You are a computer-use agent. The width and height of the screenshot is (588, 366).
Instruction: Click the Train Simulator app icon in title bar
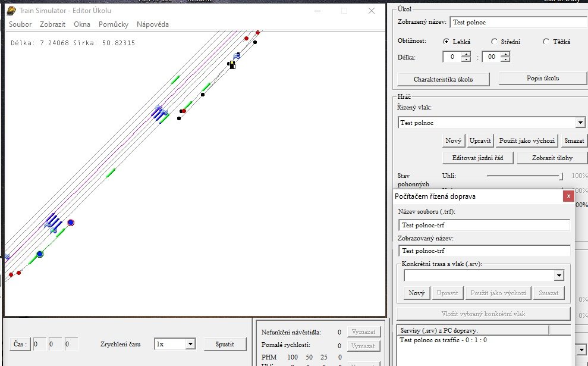pos(10,10)
